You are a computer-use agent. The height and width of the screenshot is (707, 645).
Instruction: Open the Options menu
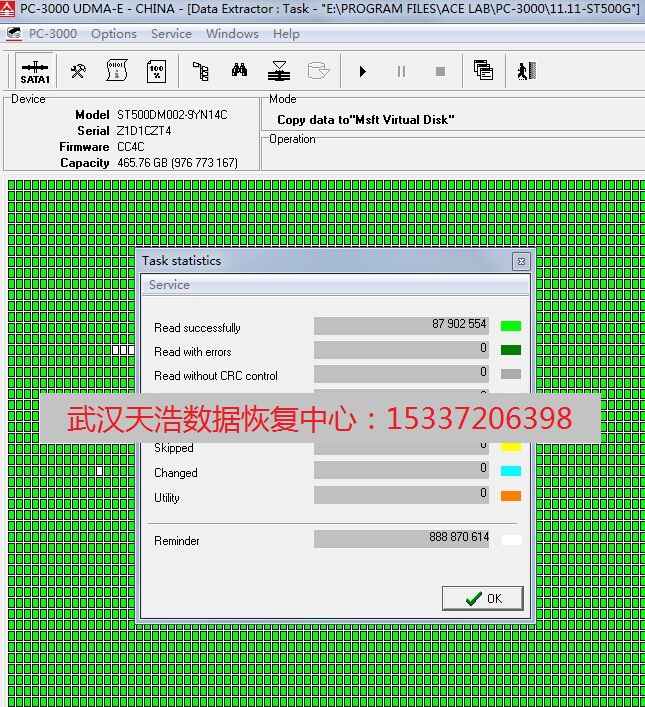click(114, 34)
